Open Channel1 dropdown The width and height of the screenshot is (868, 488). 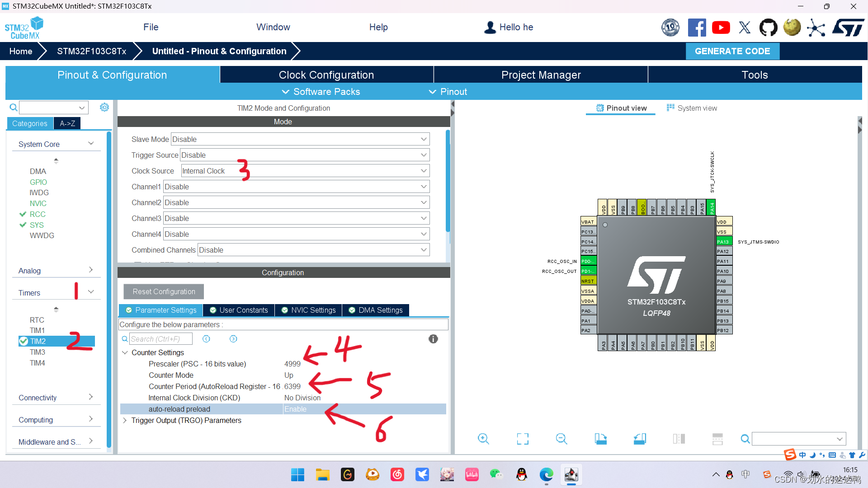click(296, 187)
